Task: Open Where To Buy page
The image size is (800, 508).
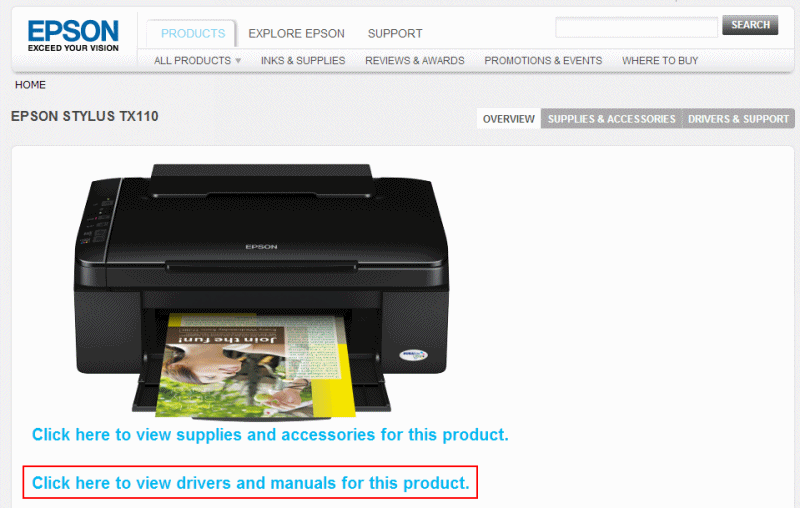Action: (x=660, y=61)
